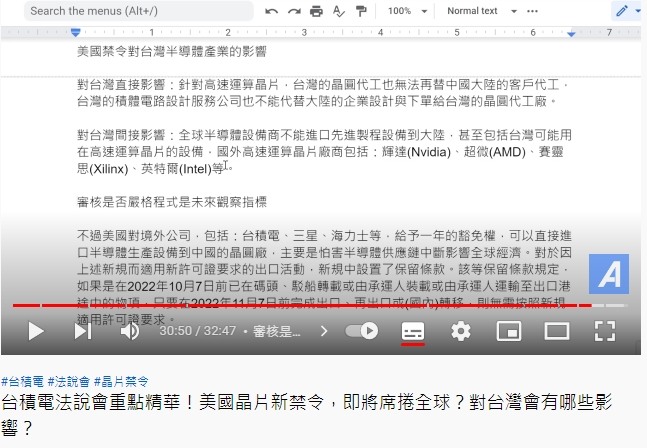Click the Undo arrow in Docs toolbar
This screenshot has width=647, height=448.
[271, 11]
